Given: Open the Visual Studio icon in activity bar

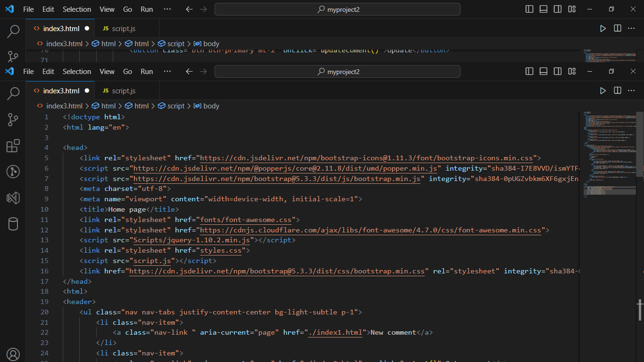Looking at the screenshot, I should coord(13,197).
